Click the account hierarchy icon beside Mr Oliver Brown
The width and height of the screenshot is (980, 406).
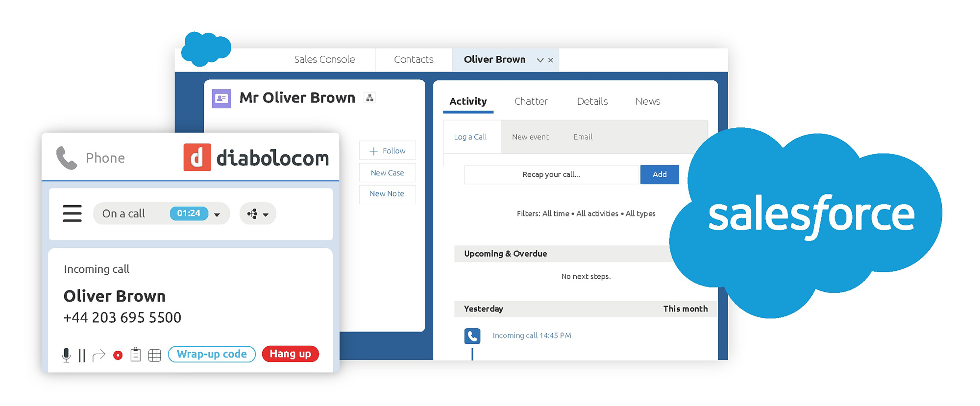(x=370, y=98)
